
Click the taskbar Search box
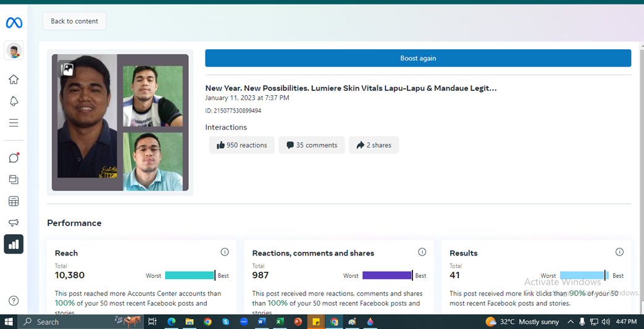[82, 322]
